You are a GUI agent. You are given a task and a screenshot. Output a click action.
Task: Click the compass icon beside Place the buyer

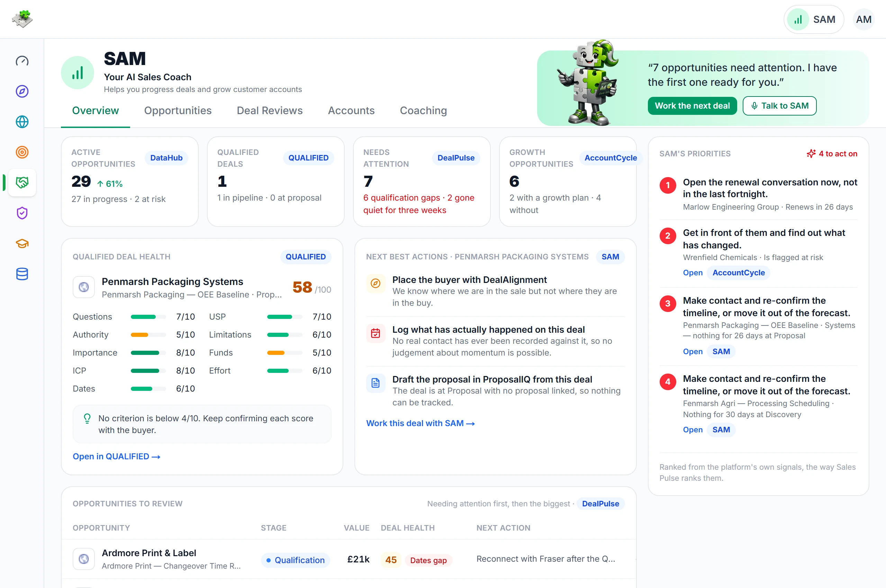tap(375, 283)
